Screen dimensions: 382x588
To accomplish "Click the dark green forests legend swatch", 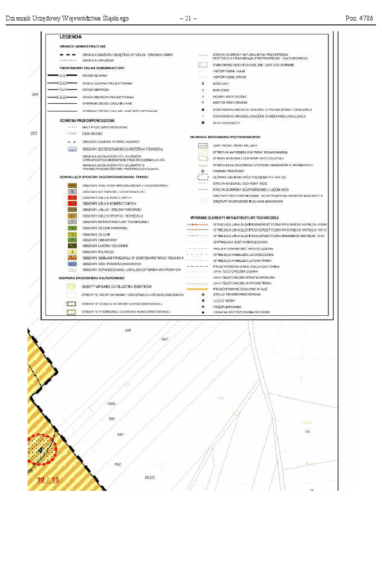I will (72, 246).
